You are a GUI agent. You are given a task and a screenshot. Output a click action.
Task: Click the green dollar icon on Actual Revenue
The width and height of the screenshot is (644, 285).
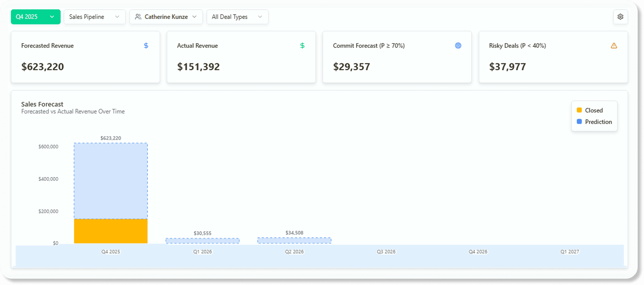(x=302, y=46)
